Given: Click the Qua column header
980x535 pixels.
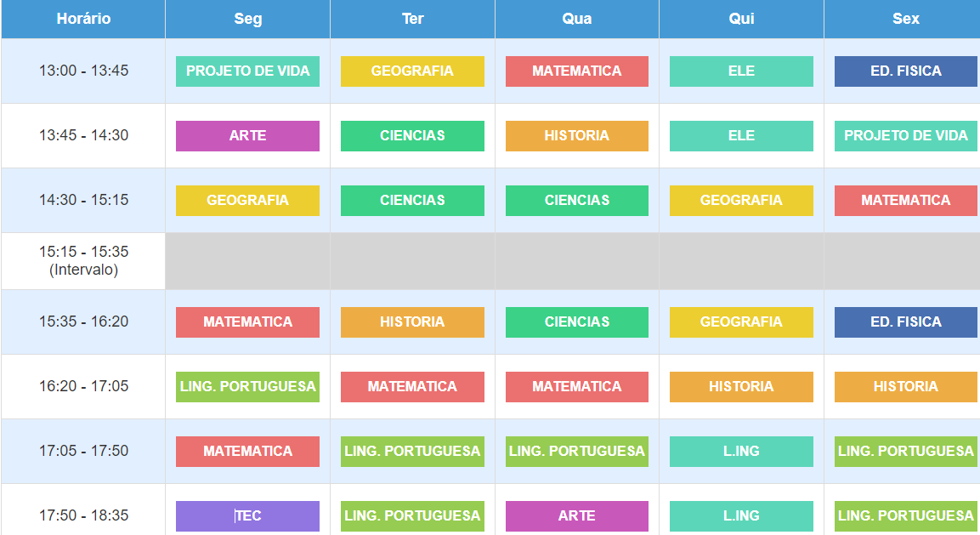Looking at the screenshot, I should click(x=577, y=19).
